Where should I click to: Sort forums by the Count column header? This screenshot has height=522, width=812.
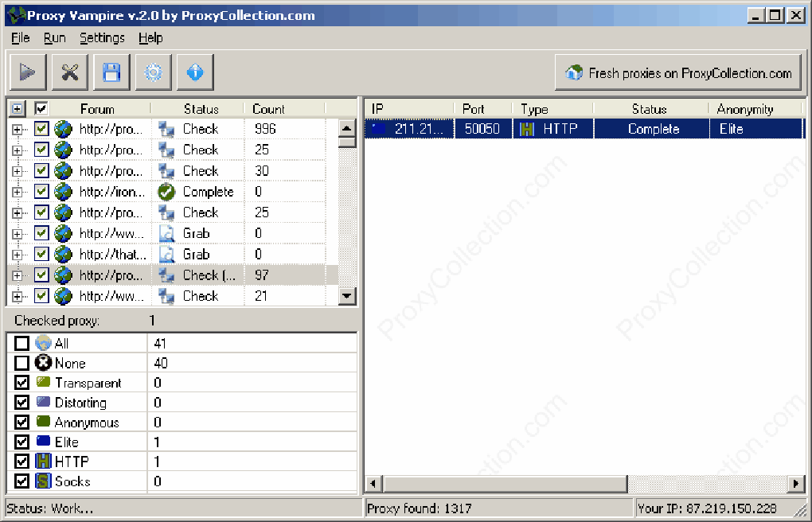point(284,109)
